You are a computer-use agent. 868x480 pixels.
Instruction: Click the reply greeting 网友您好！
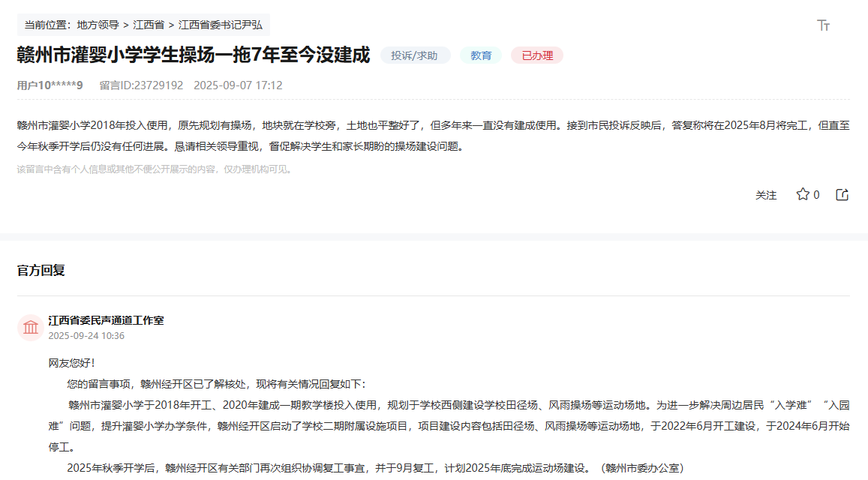point(72,363)
